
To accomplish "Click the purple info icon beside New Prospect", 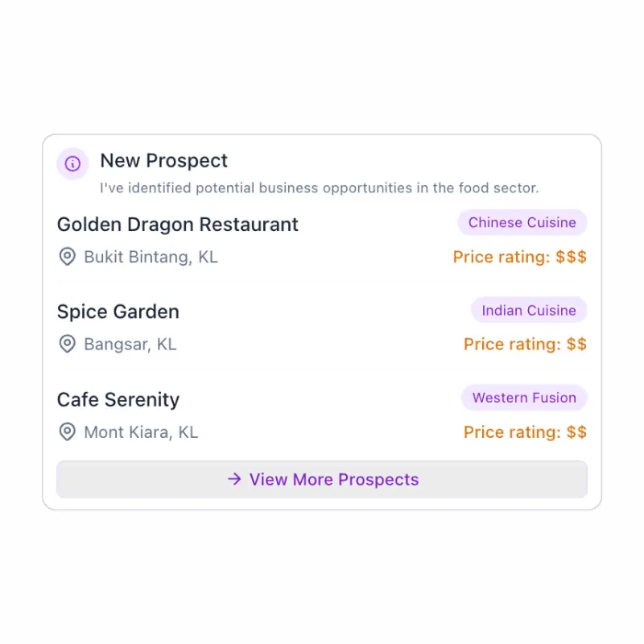I will [72, 163].
